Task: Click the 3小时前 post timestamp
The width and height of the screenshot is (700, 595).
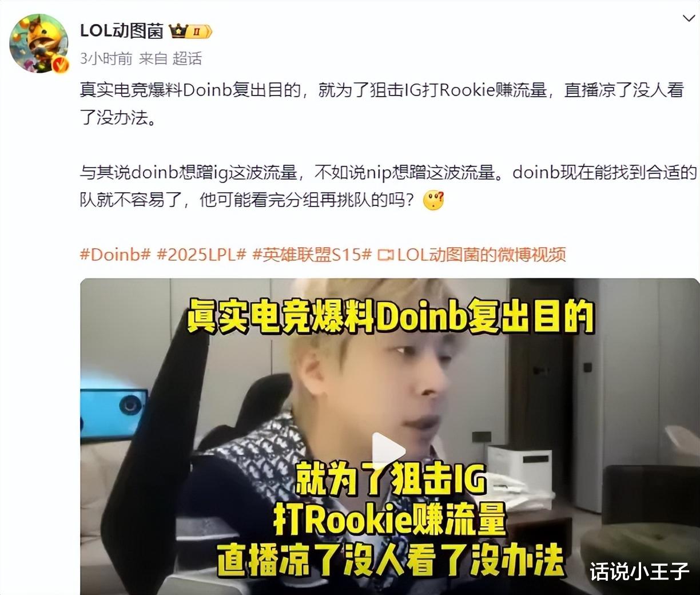Action: (x=106, y=58)
